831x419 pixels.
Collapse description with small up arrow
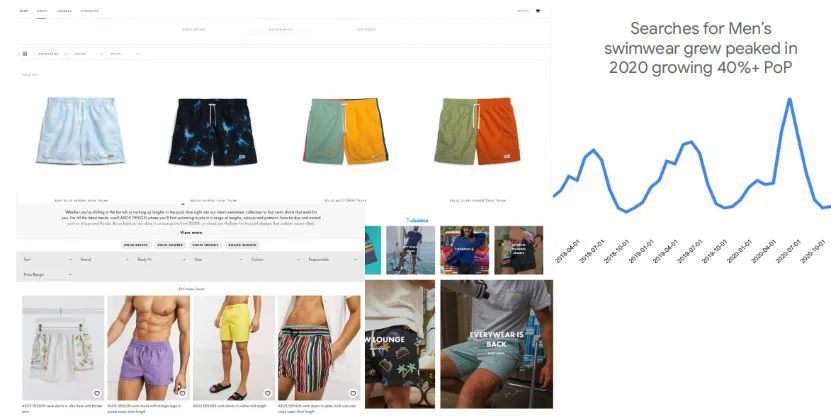pos(183,204)
